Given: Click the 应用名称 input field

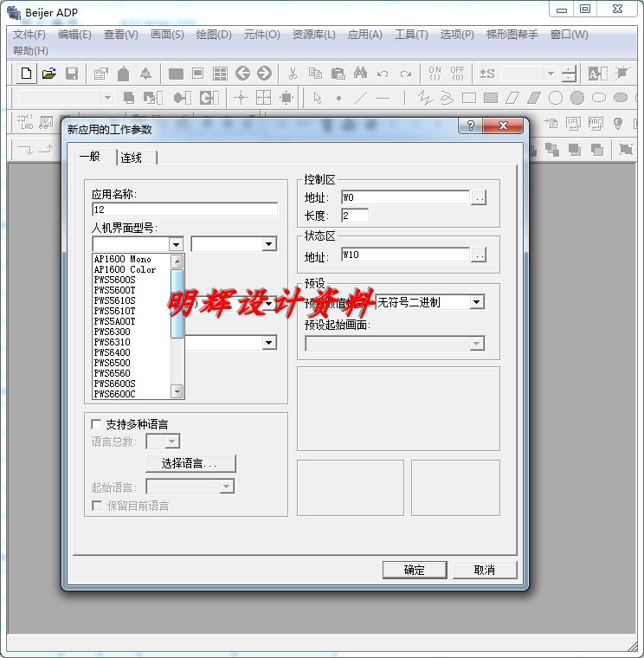Looking at the screenshot, I should 184,210.
